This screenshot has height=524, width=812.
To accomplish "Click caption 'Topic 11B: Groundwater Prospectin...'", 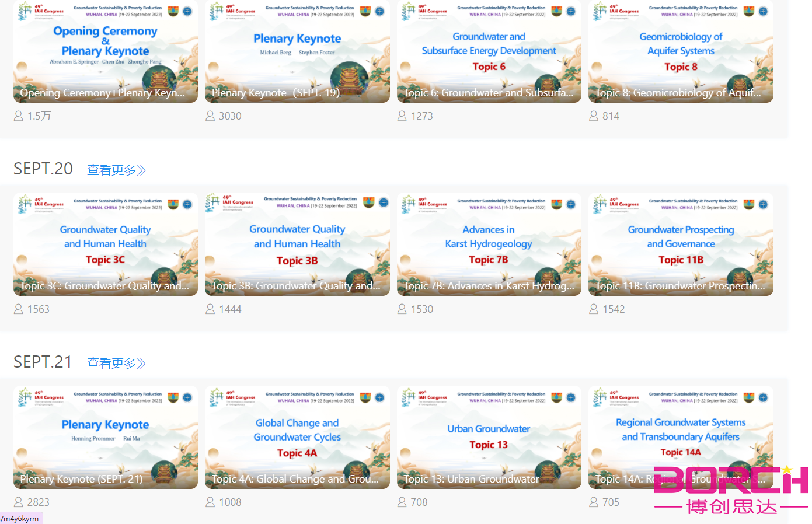I will click(680, 286).
